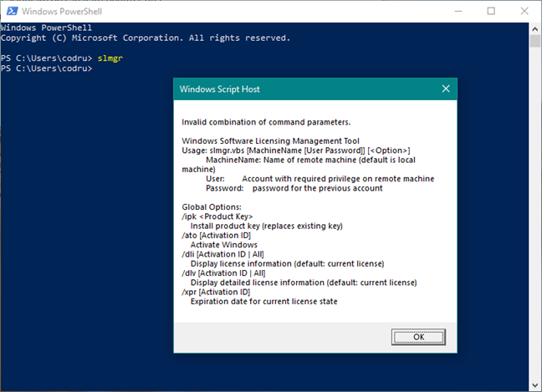
Task: Click the scrollbar up arrow
Action: (x=535, y=29)
